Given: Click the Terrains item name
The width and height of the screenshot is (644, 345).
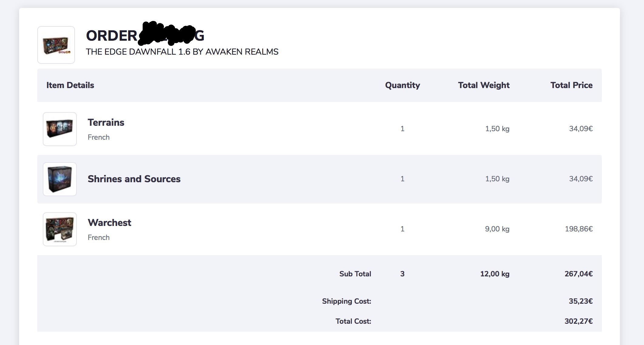Looking at the screenshot, I should pyautogui.click(x=106, y=122).
